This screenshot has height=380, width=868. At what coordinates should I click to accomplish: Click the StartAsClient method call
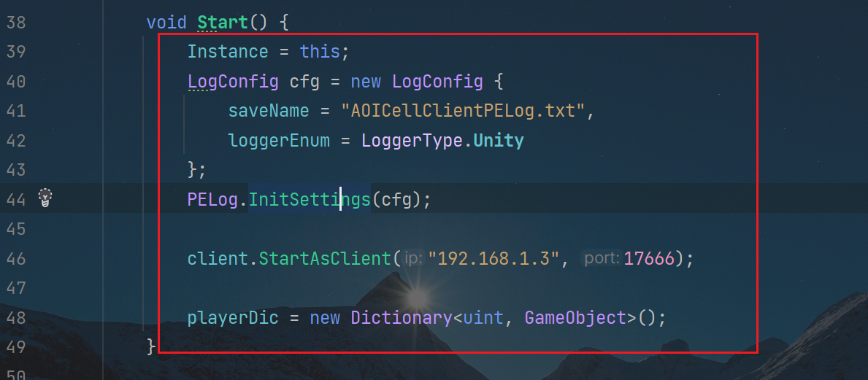325,259
